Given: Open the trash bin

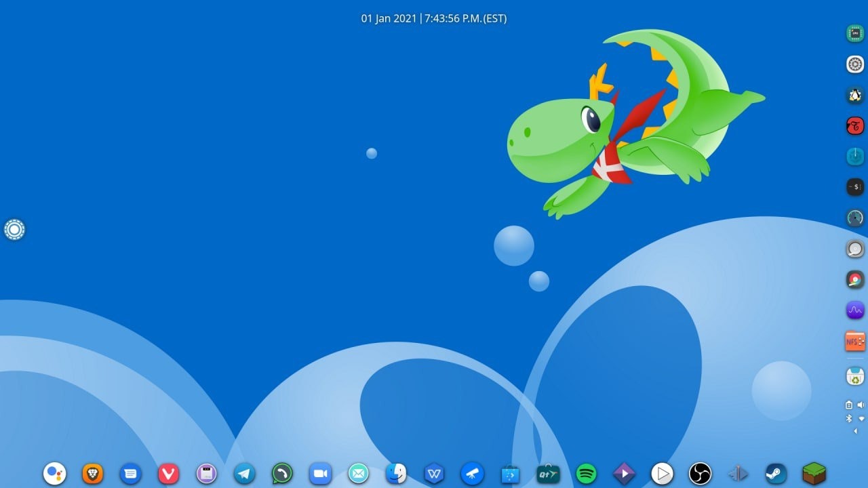Looking at the screenshot, I should tap(855, 376).
